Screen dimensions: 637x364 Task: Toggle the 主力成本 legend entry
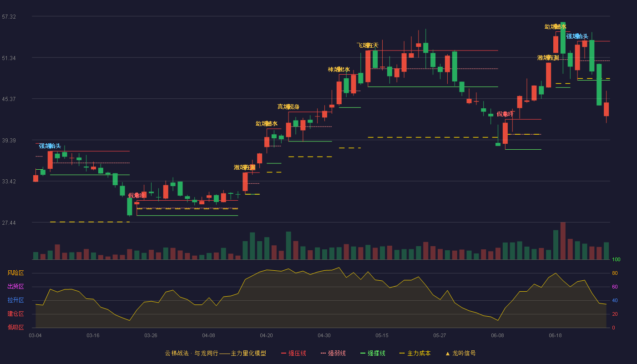(x=415, y=353)
